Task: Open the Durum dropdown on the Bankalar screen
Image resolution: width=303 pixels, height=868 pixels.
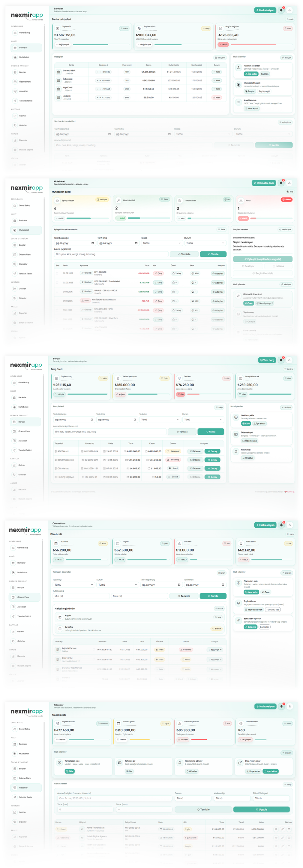Action: [263, 134]
